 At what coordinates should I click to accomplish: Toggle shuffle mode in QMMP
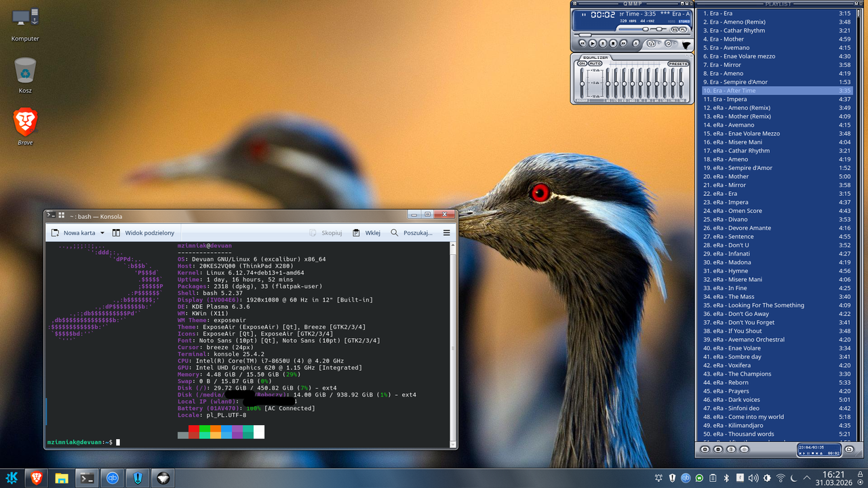652,44
